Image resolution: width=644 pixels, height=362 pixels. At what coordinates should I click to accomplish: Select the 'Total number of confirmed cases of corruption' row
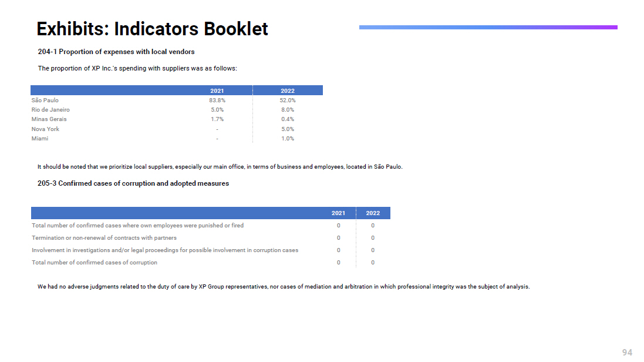tap(95, 263)
